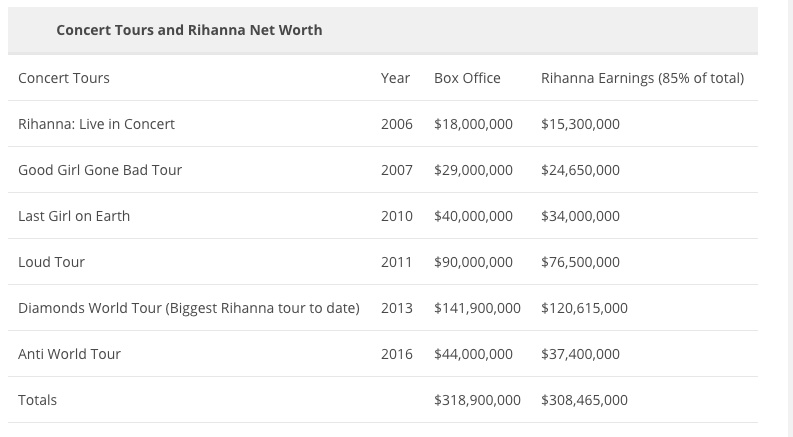Image resolution: width=793 pixels, height=437 pixels.
Task: Click Last Girl on Earth tour name
Action: coord(74,216)
